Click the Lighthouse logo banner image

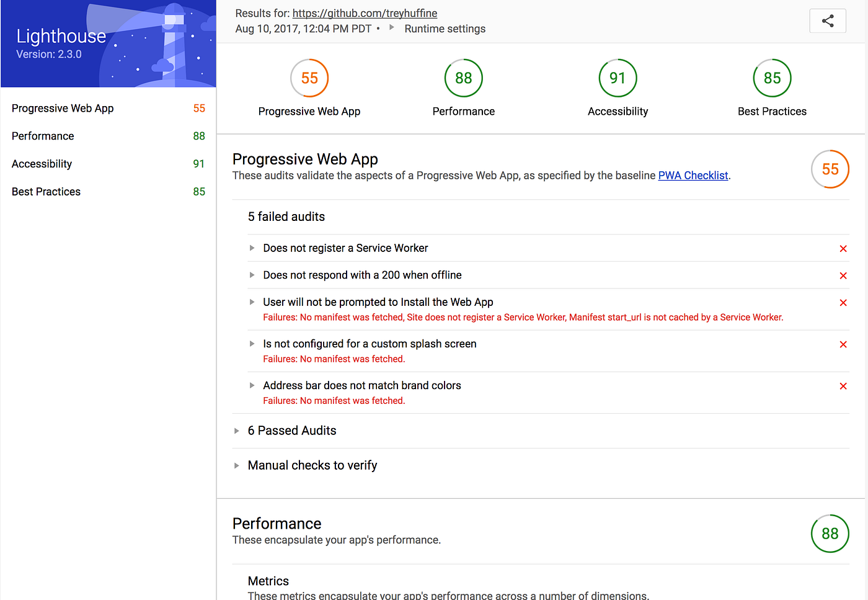(108, 43)
